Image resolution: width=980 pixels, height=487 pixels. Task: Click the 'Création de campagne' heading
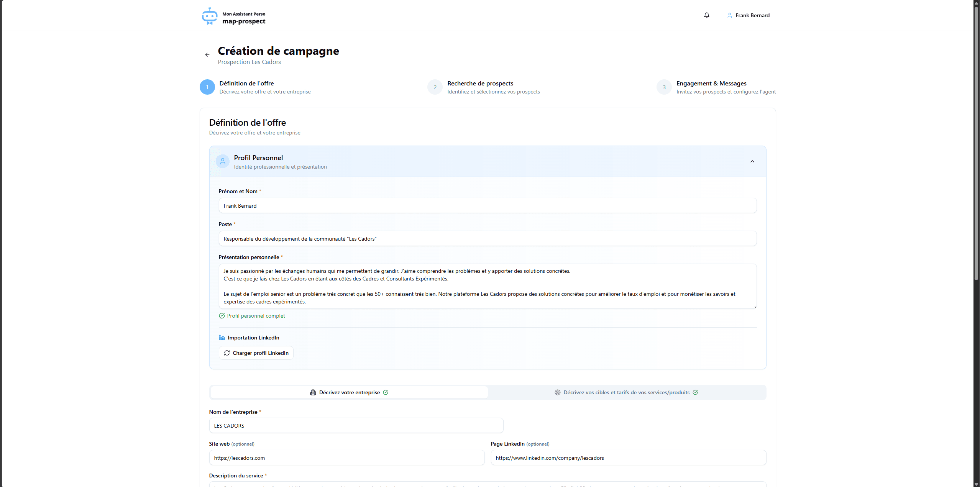(278, 51)
